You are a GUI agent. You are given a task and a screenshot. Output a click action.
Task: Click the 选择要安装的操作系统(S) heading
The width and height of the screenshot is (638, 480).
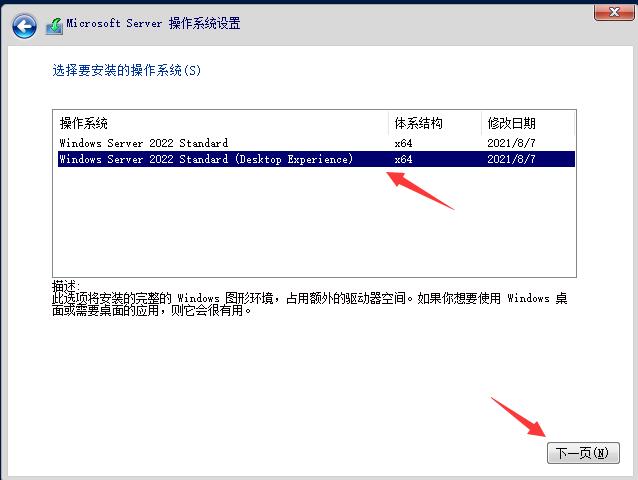[133, 71]
